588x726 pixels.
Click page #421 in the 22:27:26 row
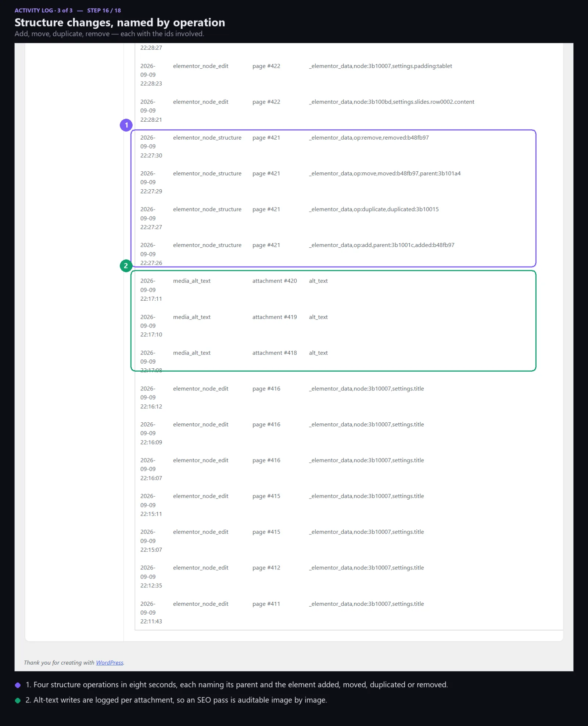click(266, 245)
